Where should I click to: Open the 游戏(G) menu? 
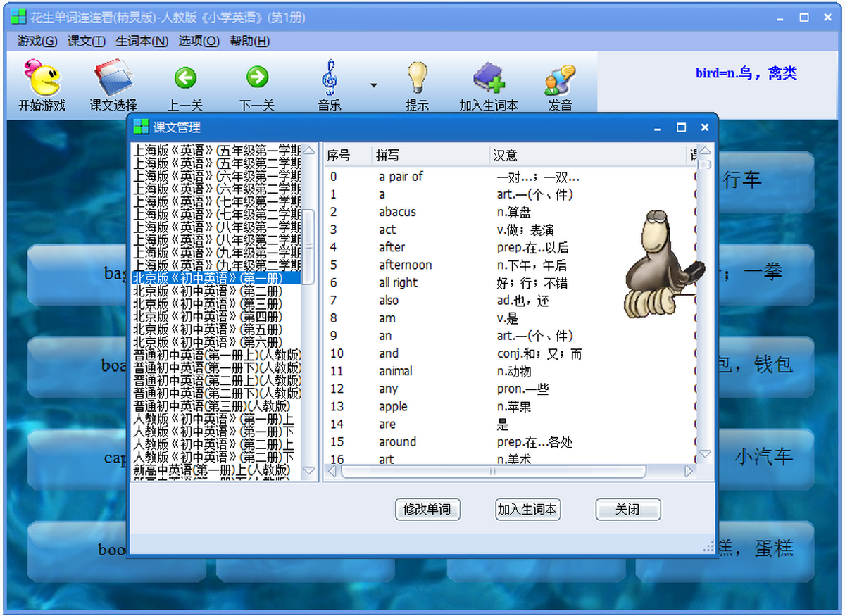[x=37, y=41]
